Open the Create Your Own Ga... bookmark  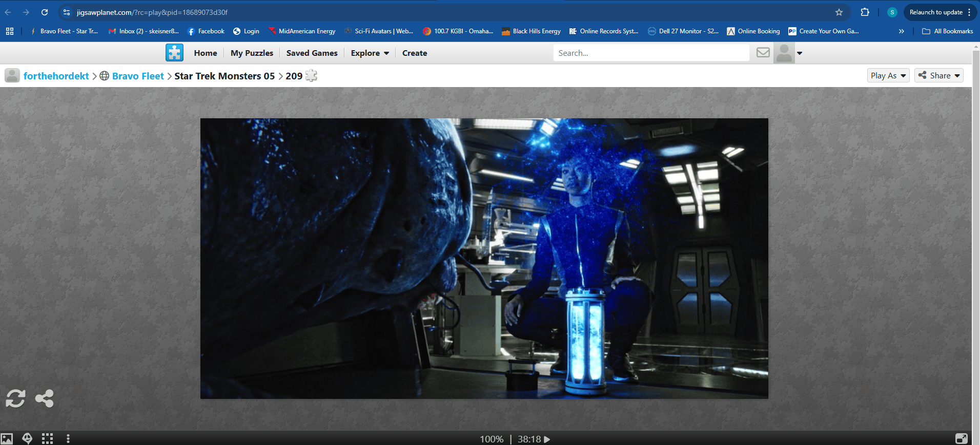[824, 31]
